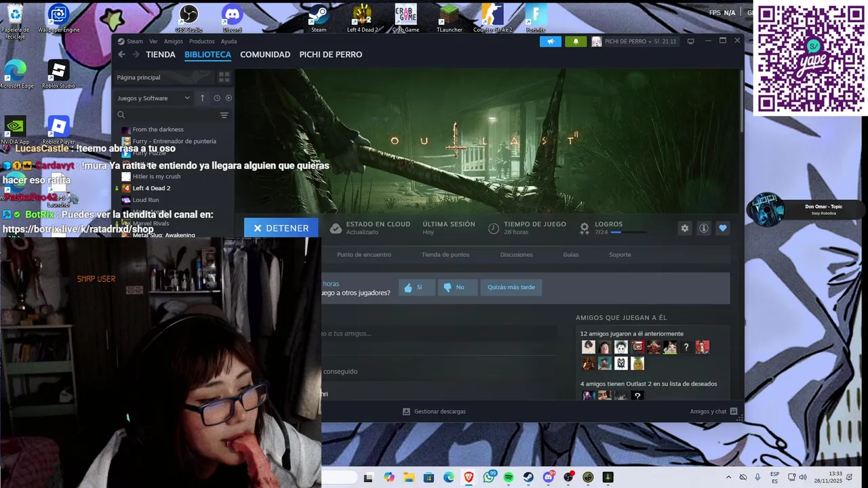
Task: Select Furry - Entrenador de puntería
Action: (x=175, y=142)
